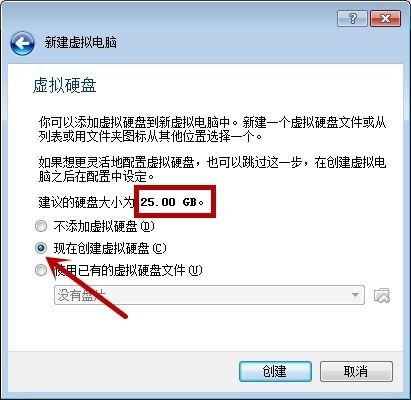Image resolution: width=411 pixels, height=400 pixels.
Task: Click the 现在创建虚拟硬盘 (C) option label
Action: 110,248
